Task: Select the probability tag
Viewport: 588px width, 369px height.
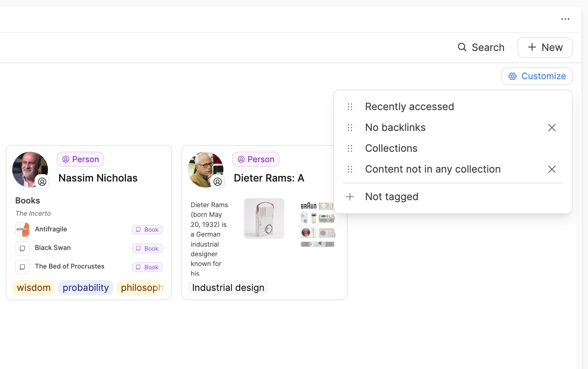Action: (85, 288)
